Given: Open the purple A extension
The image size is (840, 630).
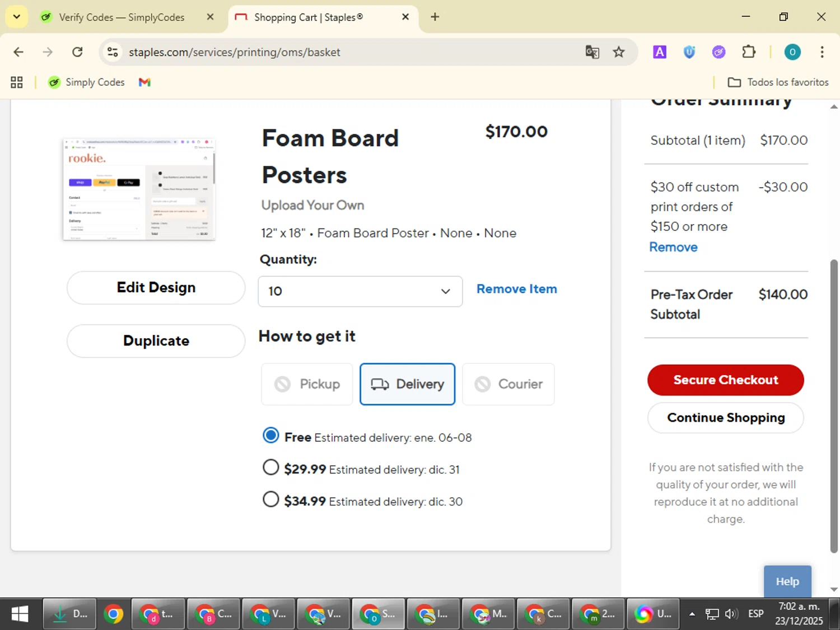Looking at the screenshot, I should click(660, 52).
